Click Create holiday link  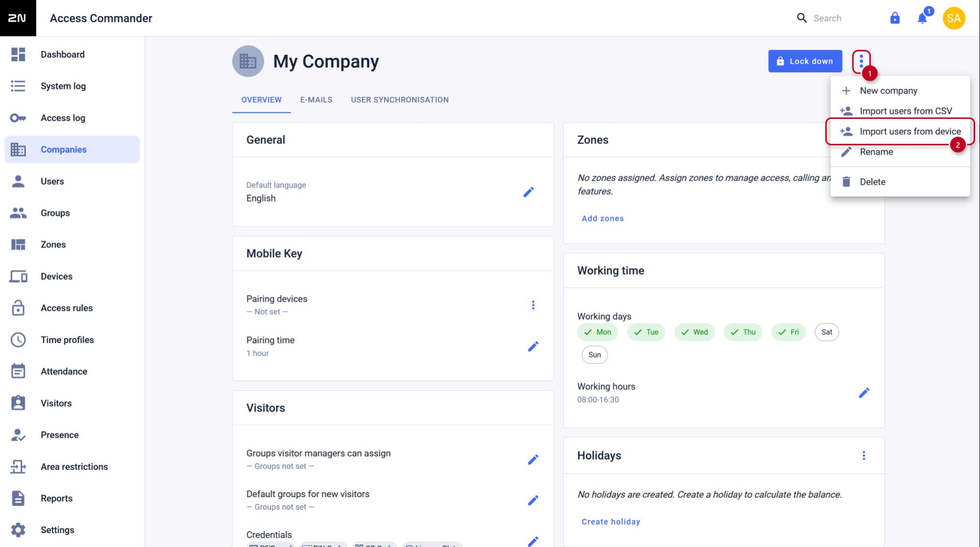click(611, 522)
